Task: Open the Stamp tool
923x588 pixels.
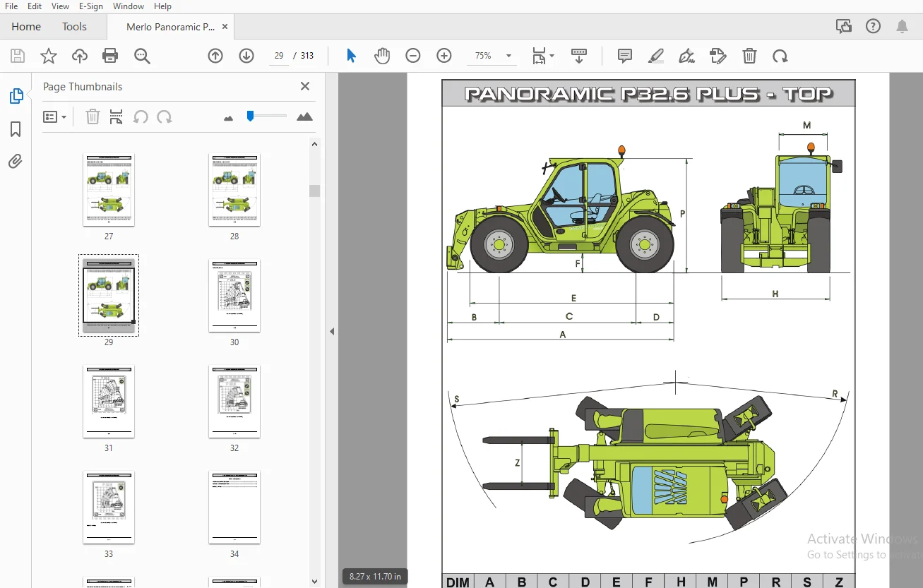Action: (x=718, y=56)
